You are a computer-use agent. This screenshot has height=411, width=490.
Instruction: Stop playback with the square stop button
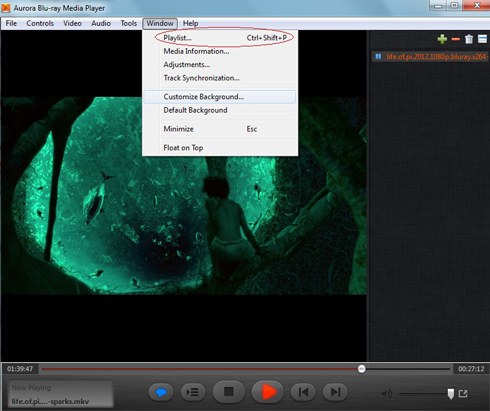[x=229, y=392]
